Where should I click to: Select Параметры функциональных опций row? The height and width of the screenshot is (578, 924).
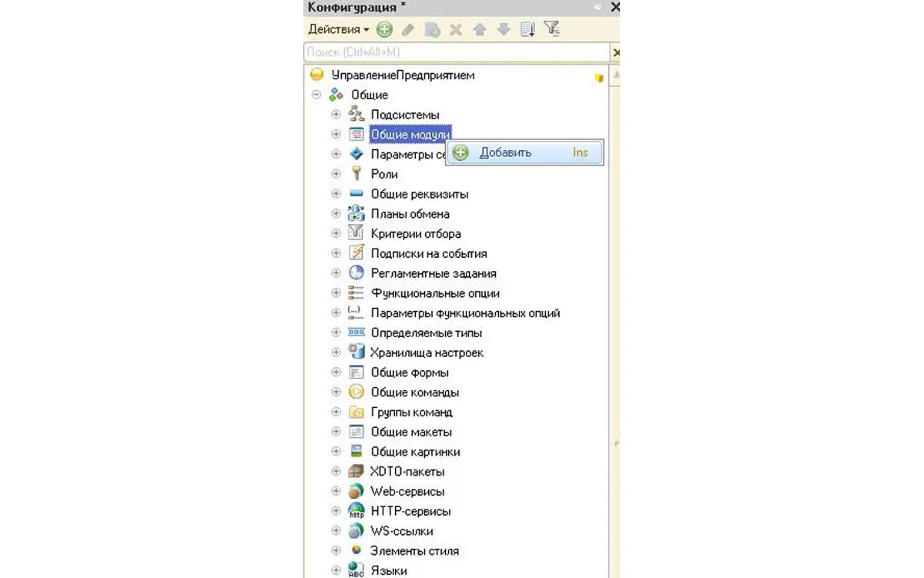point(465,313)
